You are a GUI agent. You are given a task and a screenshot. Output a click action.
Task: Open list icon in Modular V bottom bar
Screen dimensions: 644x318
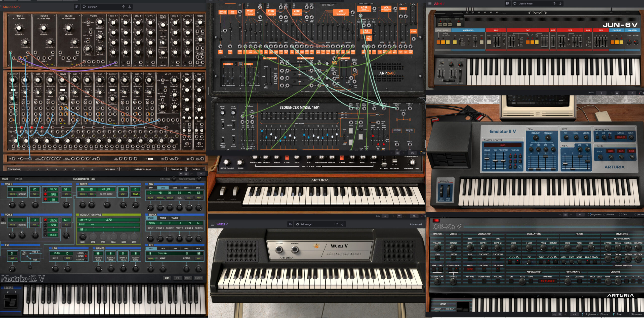tap(186, 174)
